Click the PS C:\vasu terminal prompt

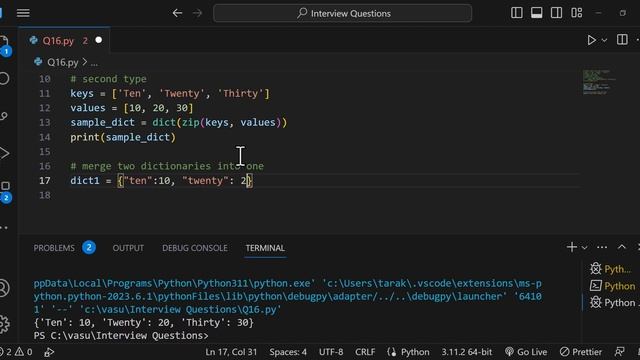(121, 336)
